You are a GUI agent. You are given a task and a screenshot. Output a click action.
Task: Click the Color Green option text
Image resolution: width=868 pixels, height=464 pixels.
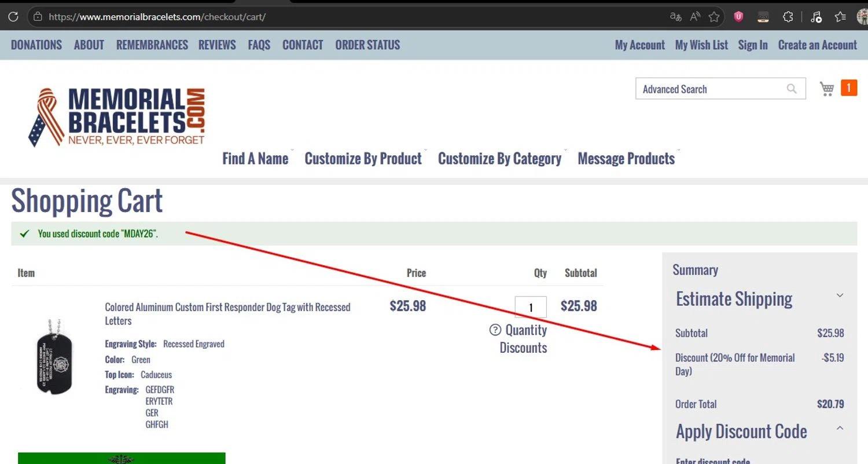tap(127, 360)
